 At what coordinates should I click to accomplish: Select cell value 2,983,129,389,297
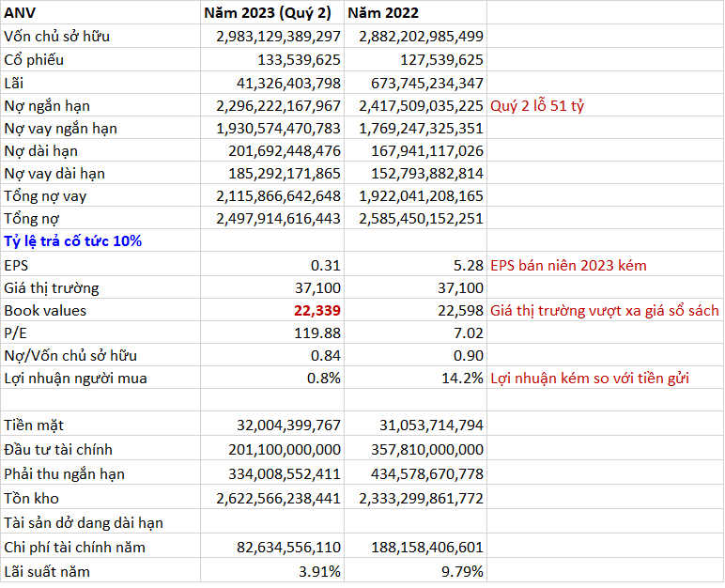[x=278, y=36]
